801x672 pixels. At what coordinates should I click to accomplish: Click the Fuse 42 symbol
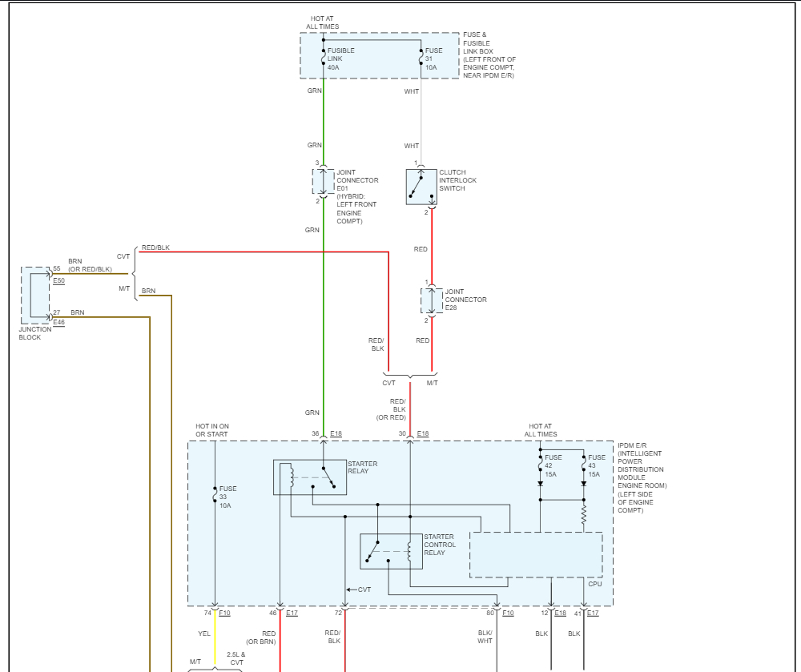coord(541,465)
